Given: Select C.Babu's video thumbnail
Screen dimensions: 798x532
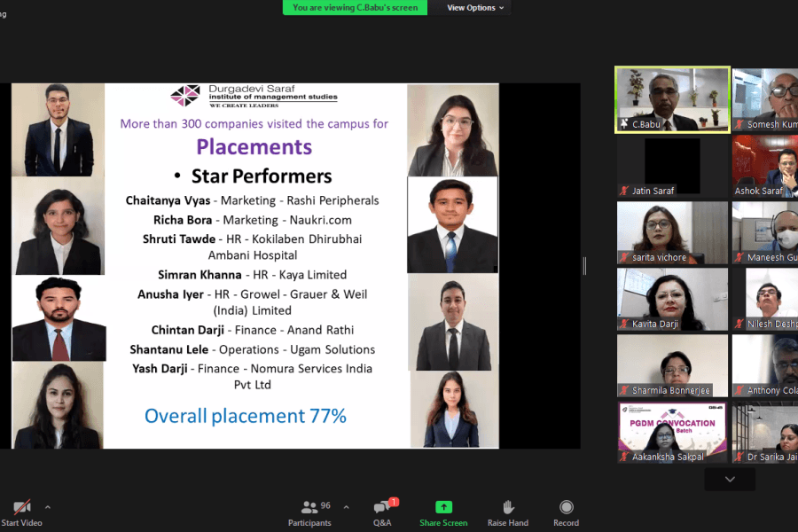Looking at the screenshot, I should pyautogui.click(x=672, y=100).
